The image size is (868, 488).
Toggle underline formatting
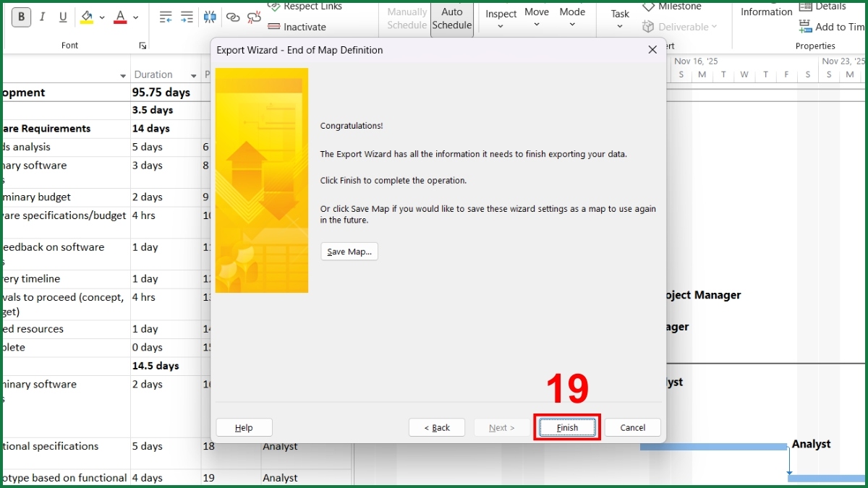[x=61, y=16]
